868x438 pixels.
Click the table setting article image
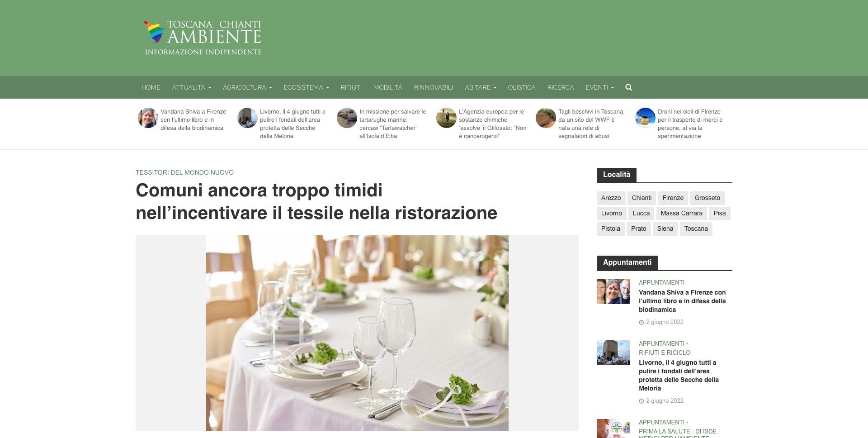tap(357, 333)
